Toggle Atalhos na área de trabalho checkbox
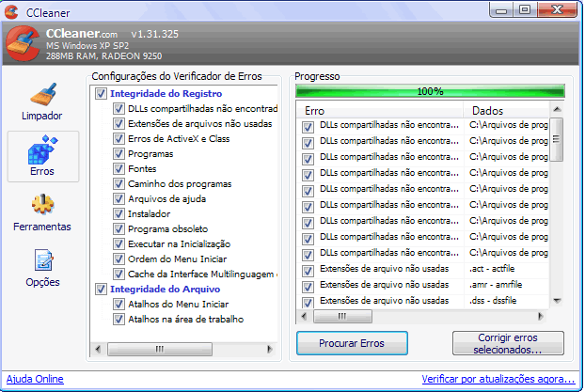The image size is (585, 392). click(x=119, y=320)
